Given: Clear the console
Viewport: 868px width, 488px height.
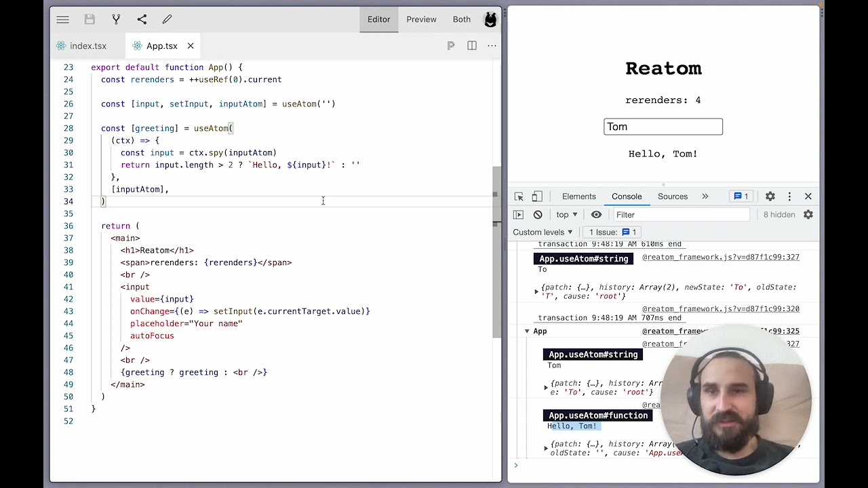Looking at the screenshot, I should click(538, 215).
